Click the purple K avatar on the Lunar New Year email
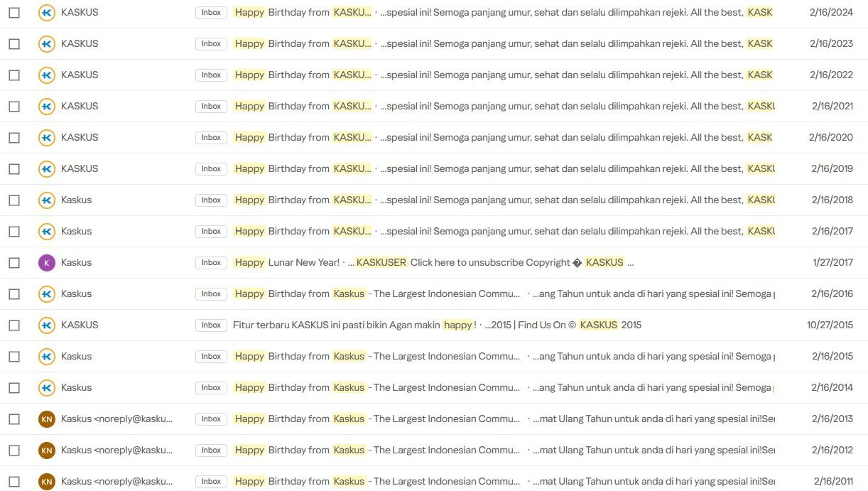This screenshot has width=868, height=491. [x=46, y=262]
